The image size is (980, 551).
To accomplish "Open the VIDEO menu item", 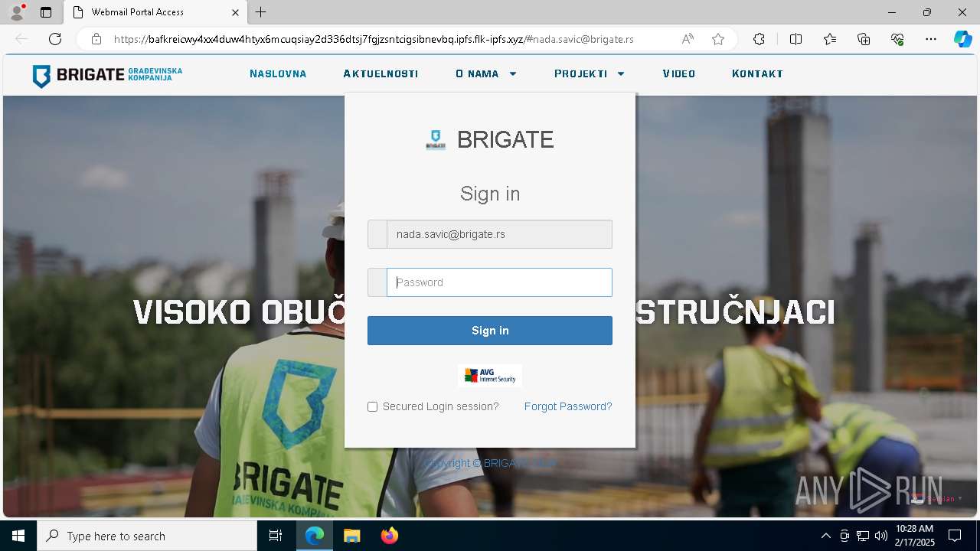I will pyautogui.click(x=679, y=74).
